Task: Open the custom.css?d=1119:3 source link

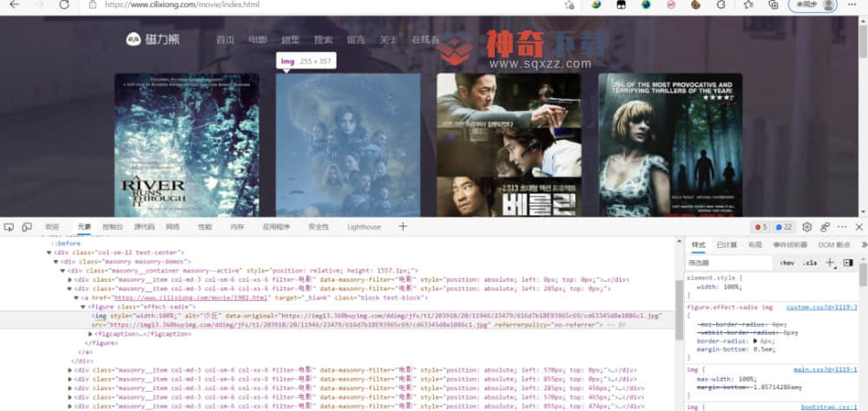Action: (x=821, y=307)
